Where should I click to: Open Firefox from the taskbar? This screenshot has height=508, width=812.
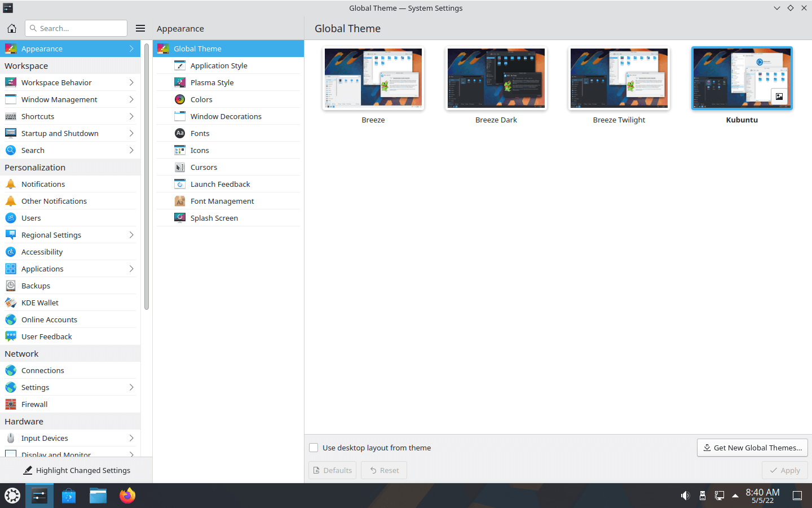(x=127, y=496)
